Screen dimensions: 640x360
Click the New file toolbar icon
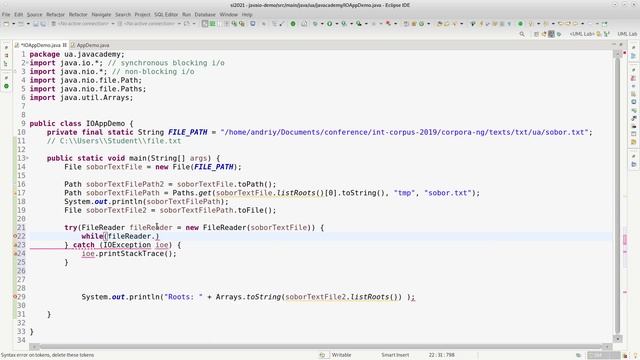tap(6, 24)
